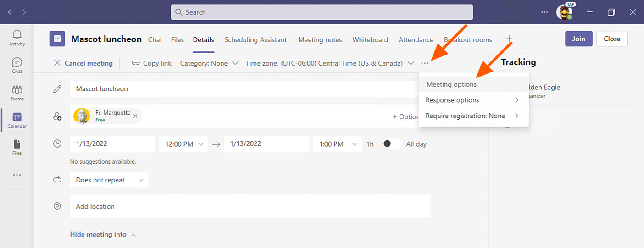This screenshot has height=248, width=644.
Task: Collapse the Hide meeting info section
Action: (x=103, y=234)
